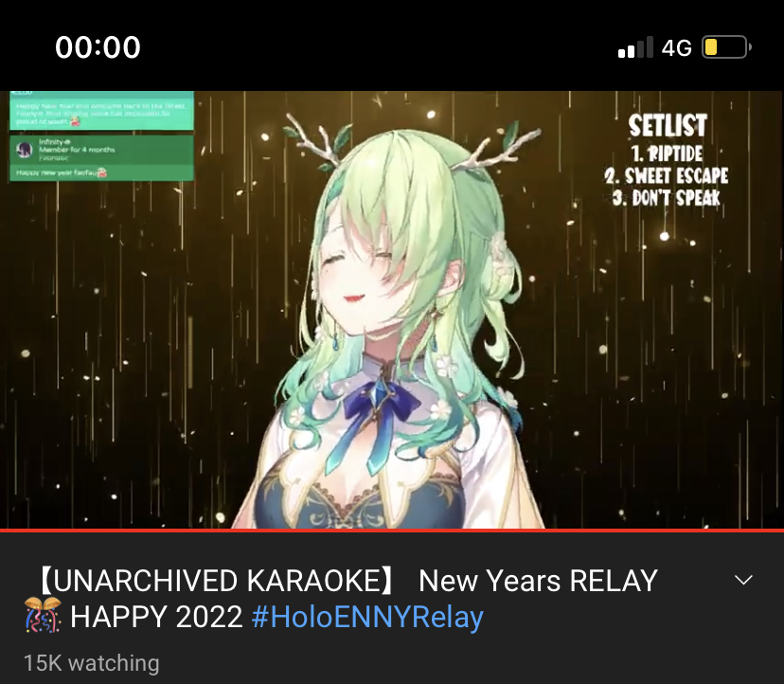Screen dimensions: 784x684
Task: Tap the cellular signal bars icon
Action: coord(635,47)
